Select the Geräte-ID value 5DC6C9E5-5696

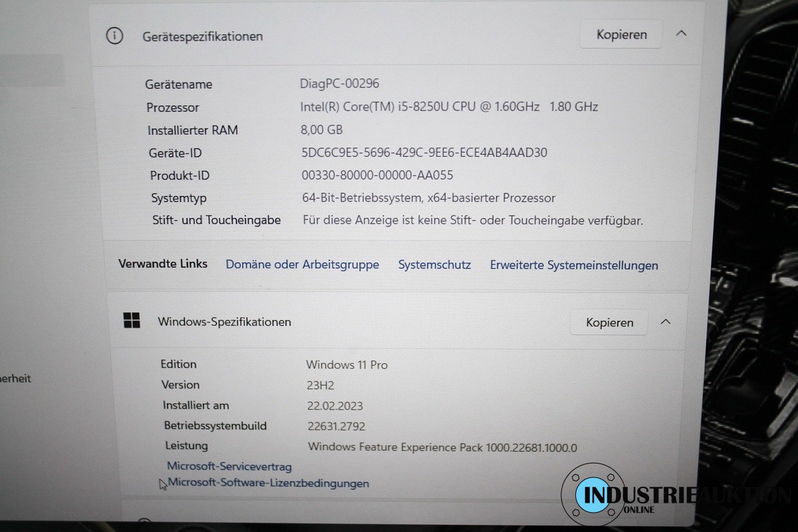(424, 152)
